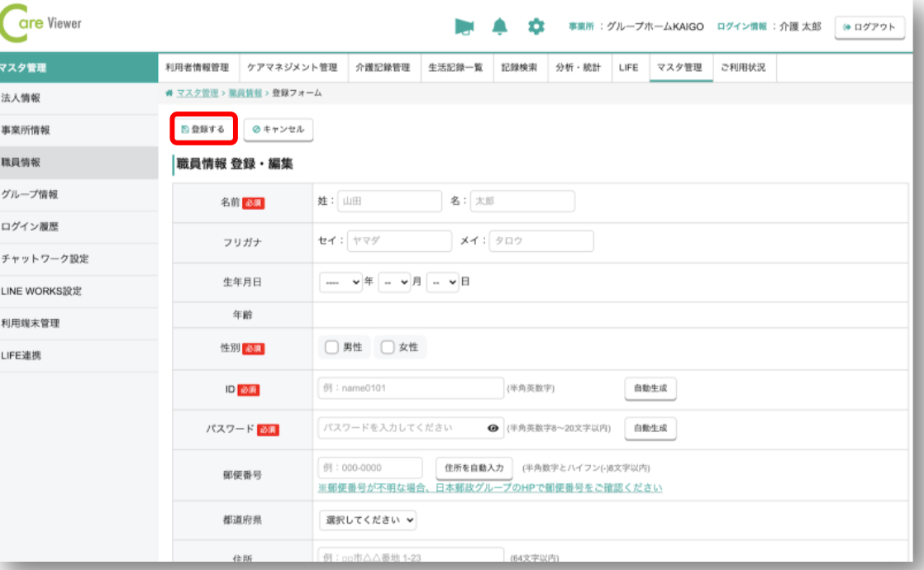Click the ログアウト button

click(x=869, y=27)
